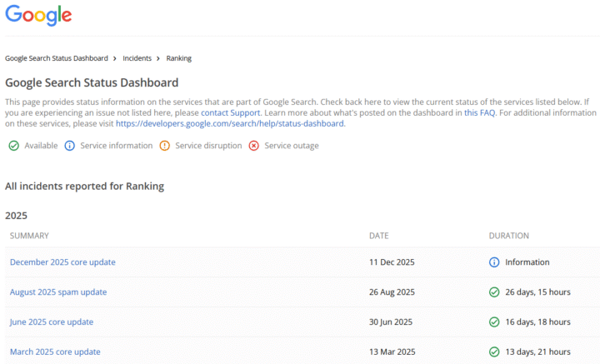Click the date 26 Aug 2025
This screenshot has width=600, height=364.
(392, 292)
